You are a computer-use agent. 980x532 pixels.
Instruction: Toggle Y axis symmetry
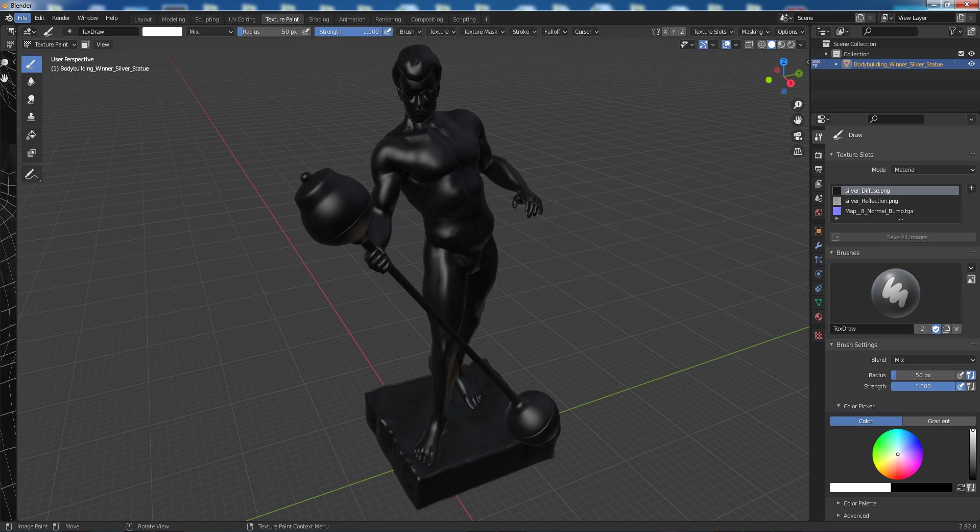[674, 32]
